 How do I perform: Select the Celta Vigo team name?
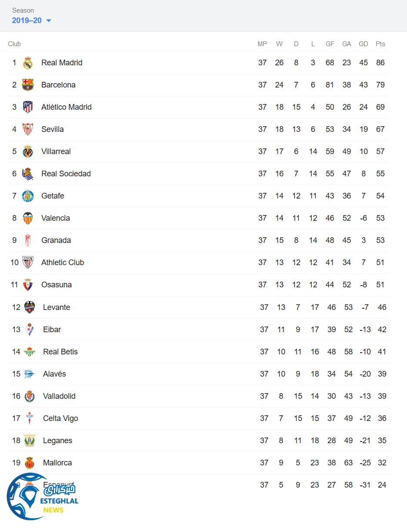(x=60, y=418)
